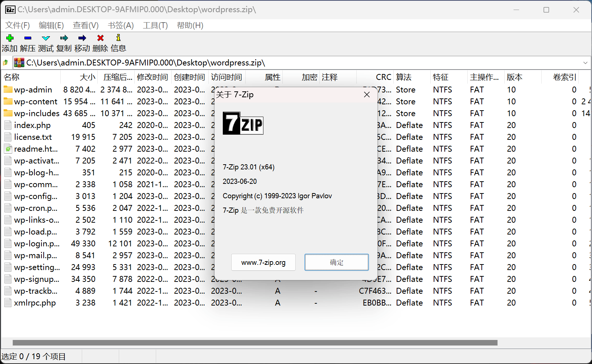The width and height of the screenshot is (592, 364).
Task: Click the 7z title bar app icon
Action: pyautogui.click(x=10, y=10)
